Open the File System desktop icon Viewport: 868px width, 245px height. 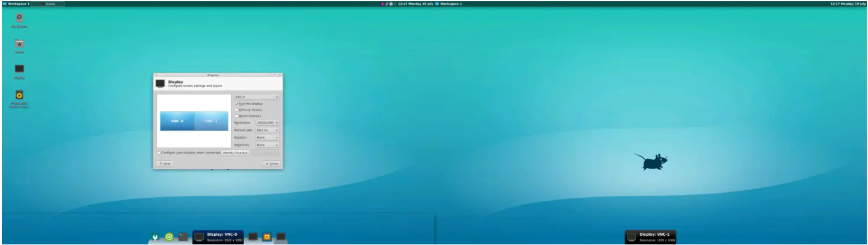(19, 17)
